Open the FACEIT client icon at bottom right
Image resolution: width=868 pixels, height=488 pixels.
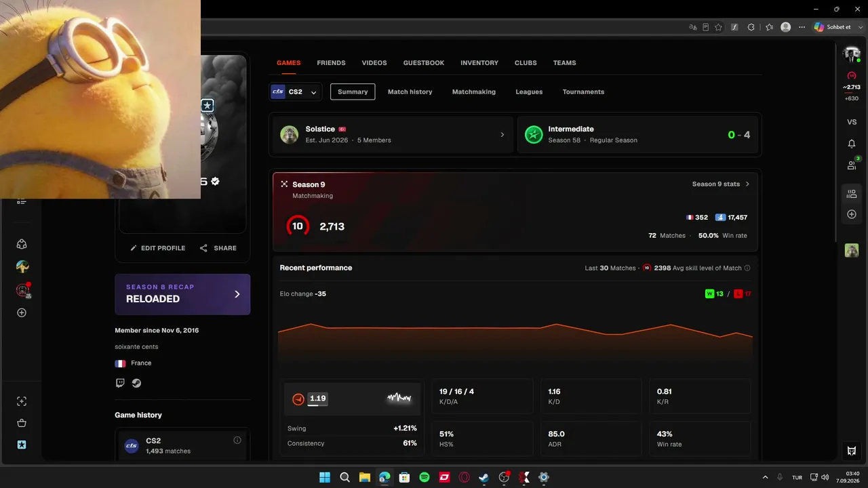click(852, 451)
